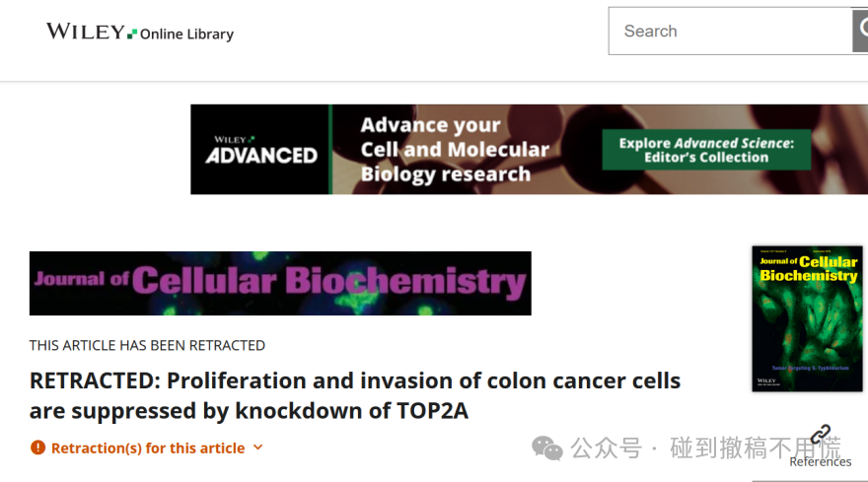868x482 pixels.
Task: Open the journal cover thumbnail image
Action: pyautogui.click(x=807, y=318)
